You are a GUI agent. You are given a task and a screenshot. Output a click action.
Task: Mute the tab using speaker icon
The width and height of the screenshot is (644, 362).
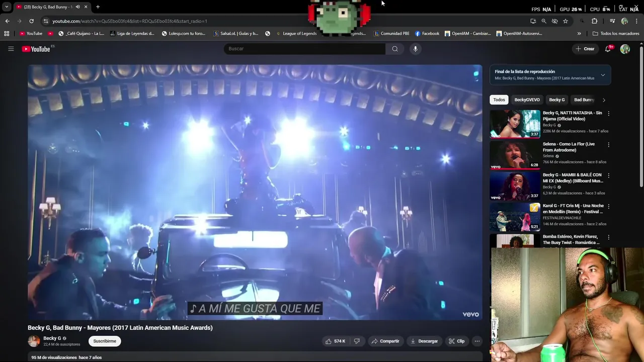pos(77,7)
